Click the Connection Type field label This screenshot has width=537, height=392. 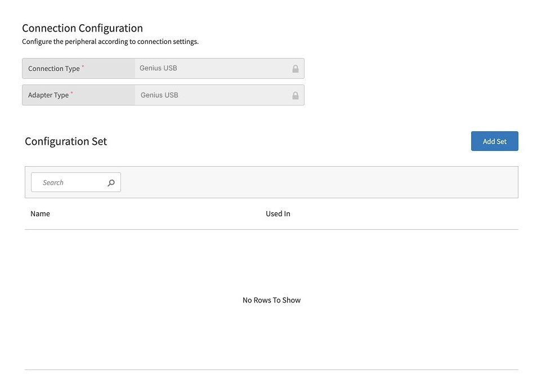(x=53, y=68)
